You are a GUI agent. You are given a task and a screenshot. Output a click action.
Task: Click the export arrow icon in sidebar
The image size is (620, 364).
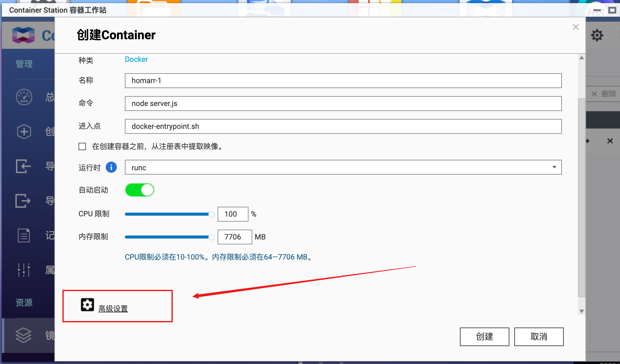point(23,201)
